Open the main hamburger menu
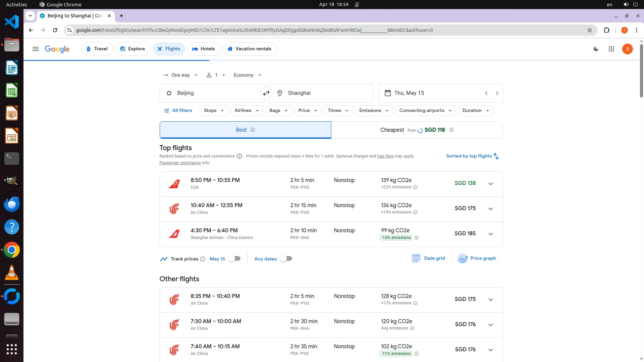Viewport: 644px width, 362px height. pos(35,49)
